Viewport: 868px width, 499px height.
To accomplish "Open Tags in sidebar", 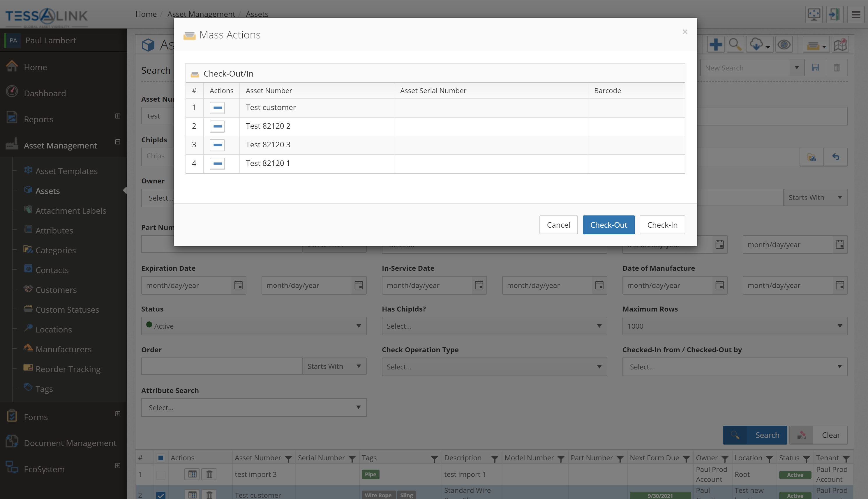I will [x=44, y=389].
